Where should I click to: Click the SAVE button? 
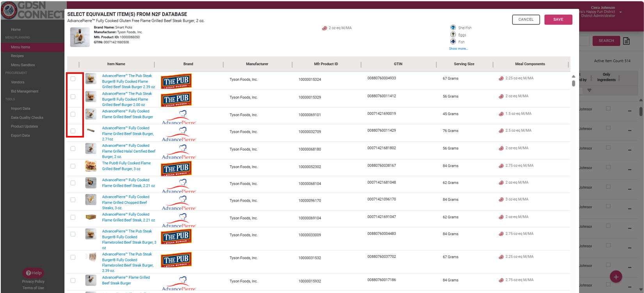coord(558,20)
